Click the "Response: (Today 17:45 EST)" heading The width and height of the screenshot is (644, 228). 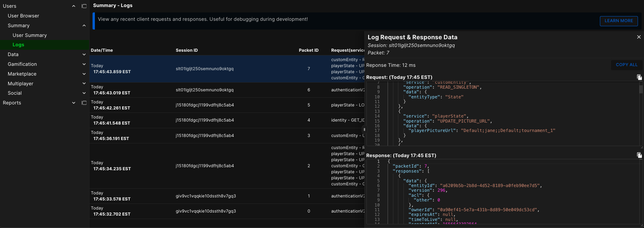pos(401,155)
